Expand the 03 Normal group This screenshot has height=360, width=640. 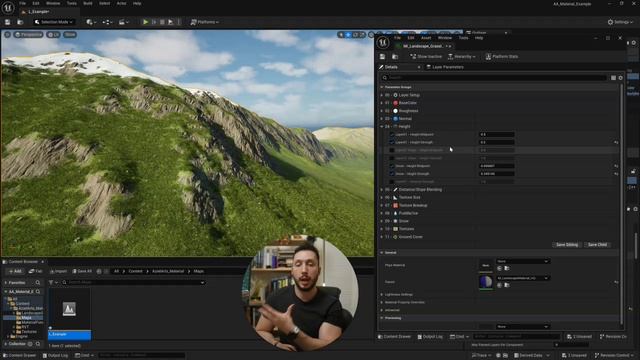click(382, 119)
